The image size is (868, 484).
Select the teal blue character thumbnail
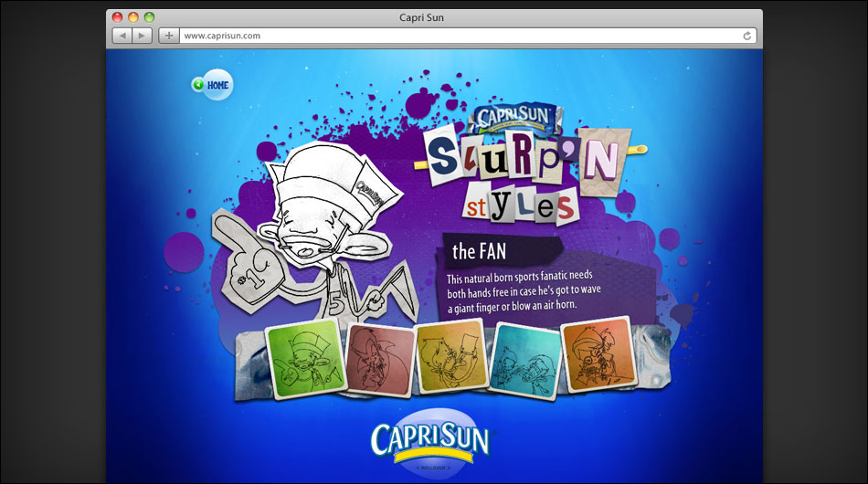tap(525, 360)
